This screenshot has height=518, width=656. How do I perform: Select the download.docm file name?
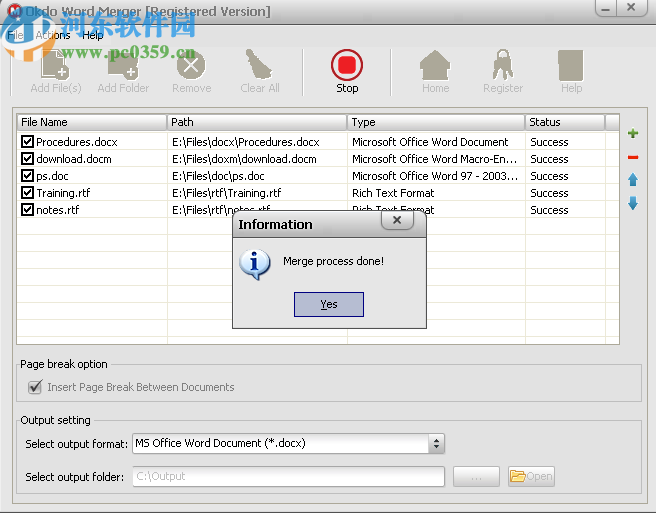(x=74, y=159)
